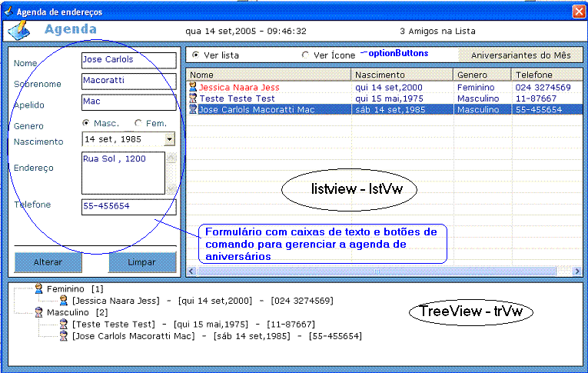Click the Limpar button

click(142, 262)
